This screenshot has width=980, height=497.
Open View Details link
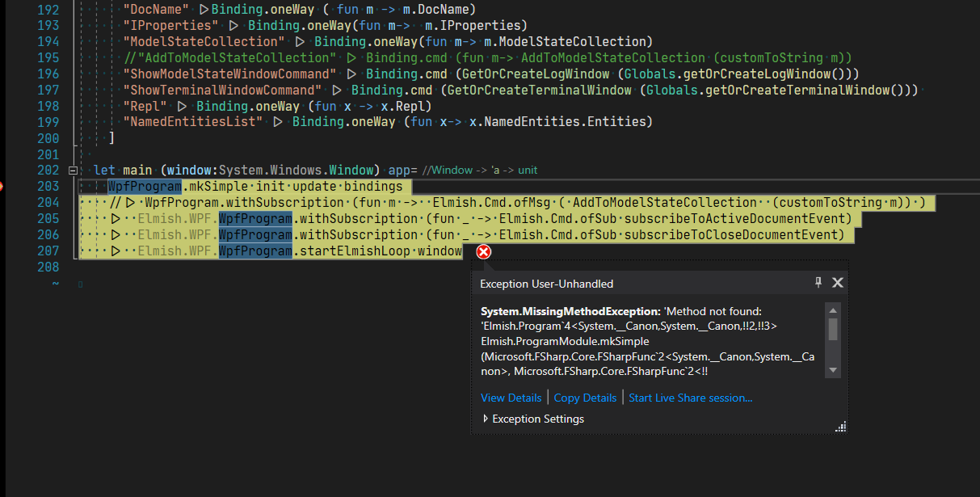[511, 398]
